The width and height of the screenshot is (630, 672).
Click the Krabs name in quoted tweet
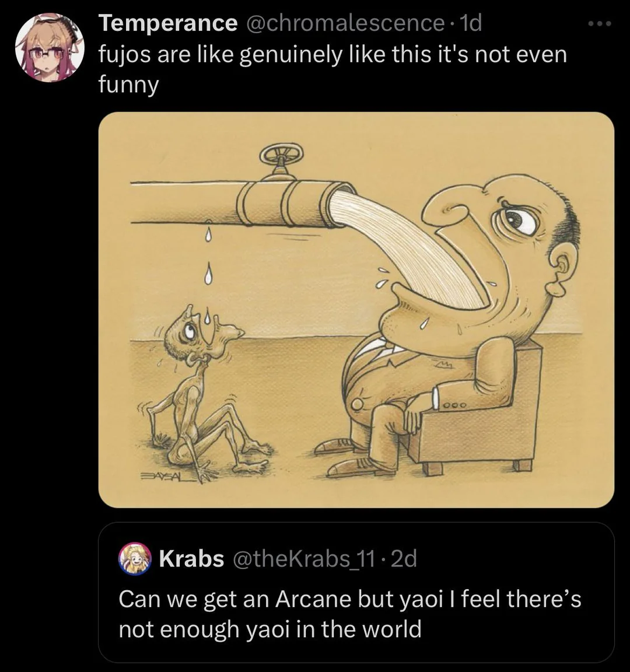pos(191,559)
